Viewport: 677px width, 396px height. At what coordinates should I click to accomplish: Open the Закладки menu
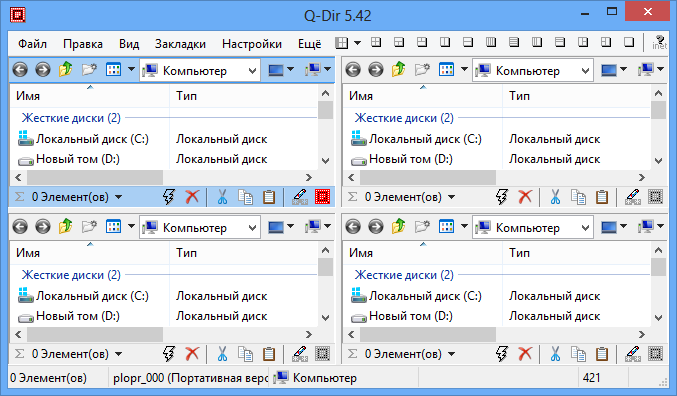[x=180, y=44]
